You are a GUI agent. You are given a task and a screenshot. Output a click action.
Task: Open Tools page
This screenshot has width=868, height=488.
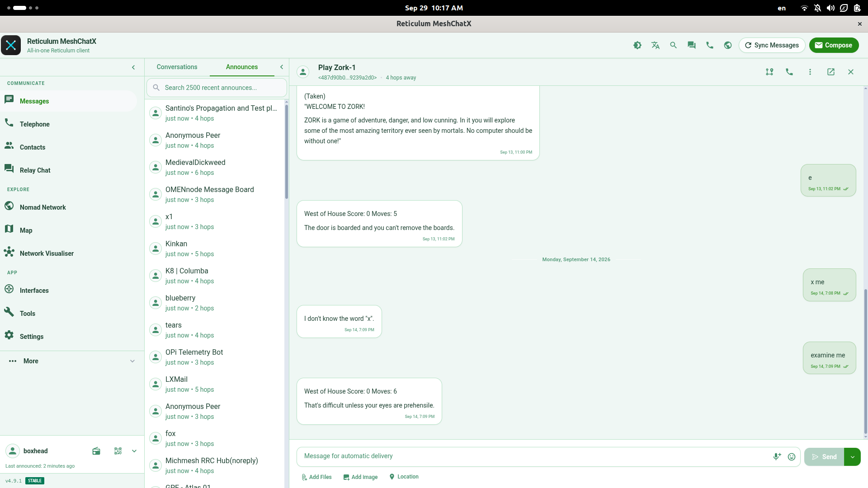click(x=69, y=313)
